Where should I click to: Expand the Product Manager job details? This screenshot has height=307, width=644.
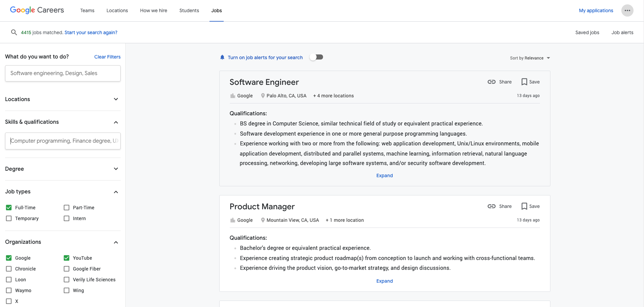385,281
